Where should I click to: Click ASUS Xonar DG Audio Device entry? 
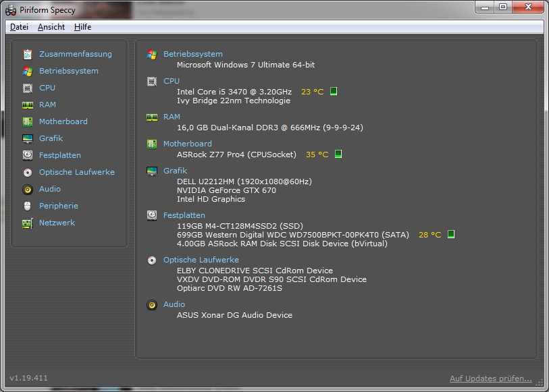point(234,314)
